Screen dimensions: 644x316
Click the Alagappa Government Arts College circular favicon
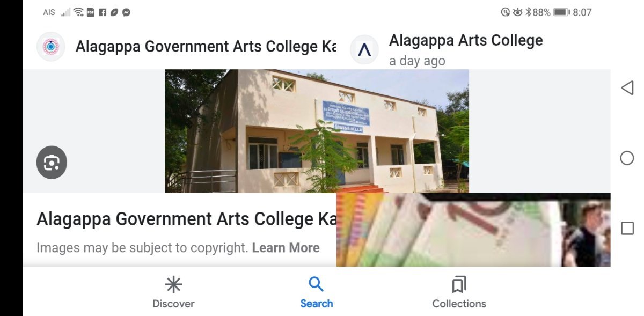pos(51,47)
